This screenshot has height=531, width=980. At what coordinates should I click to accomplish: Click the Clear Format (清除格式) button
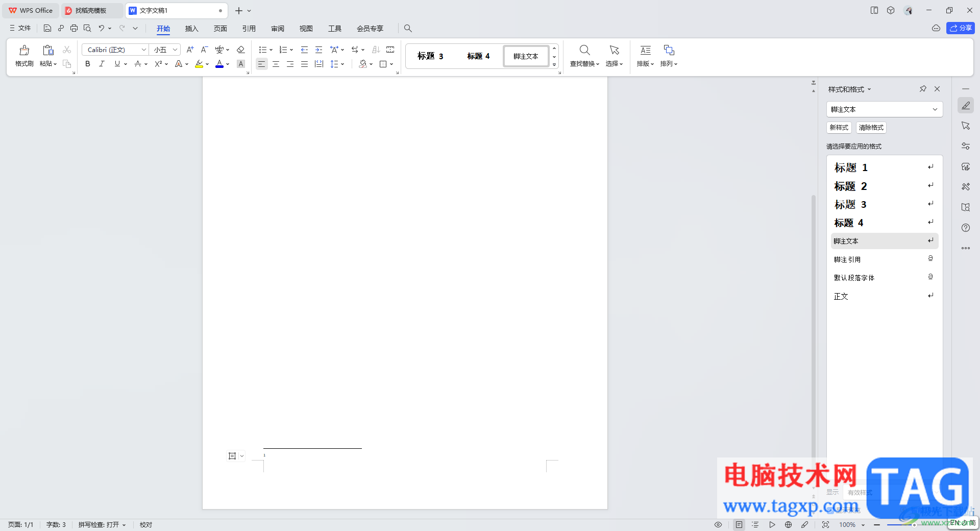871,128
